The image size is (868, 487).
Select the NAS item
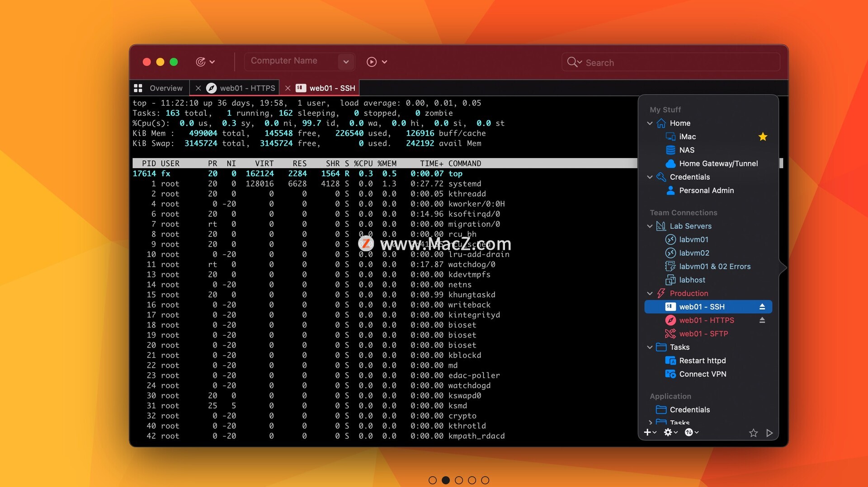[708, 150]
